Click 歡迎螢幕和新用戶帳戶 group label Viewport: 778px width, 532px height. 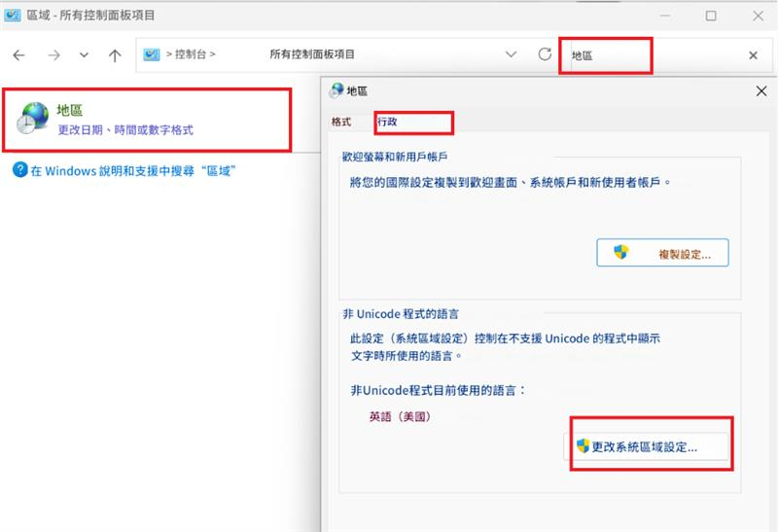click(395, 157)
